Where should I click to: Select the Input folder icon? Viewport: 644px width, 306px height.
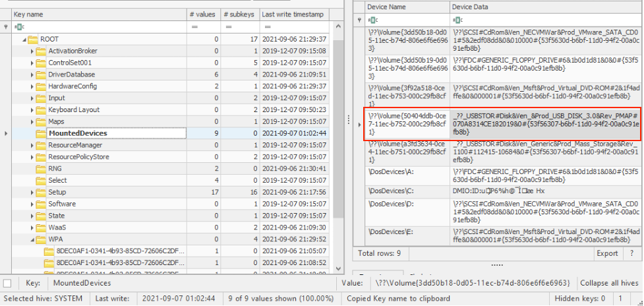coord(41,98)
